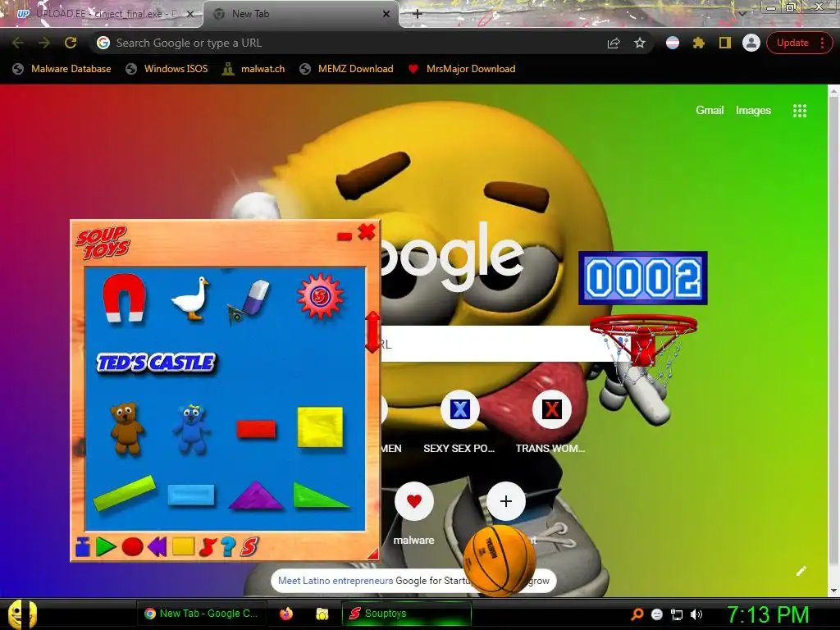
Task: Select the eraser tool in Soup Toys
Action: click(249, 302)
